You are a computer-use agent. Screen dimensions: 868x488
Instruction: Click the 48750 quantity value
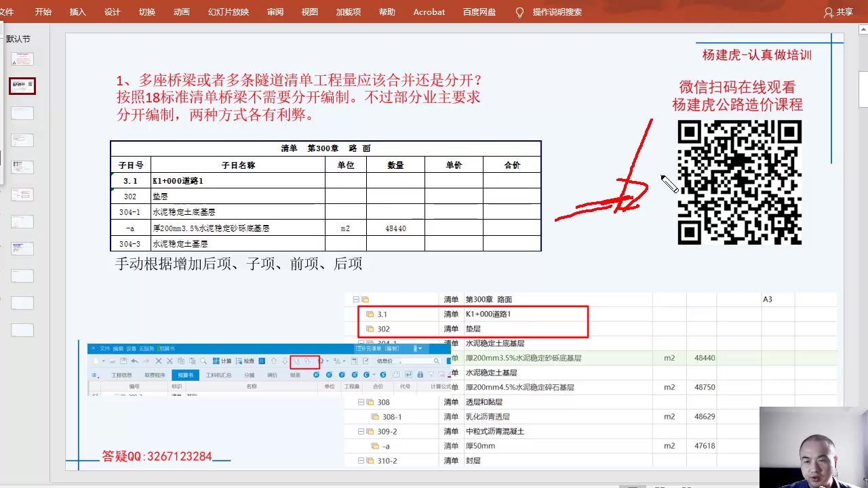[705, 387]
